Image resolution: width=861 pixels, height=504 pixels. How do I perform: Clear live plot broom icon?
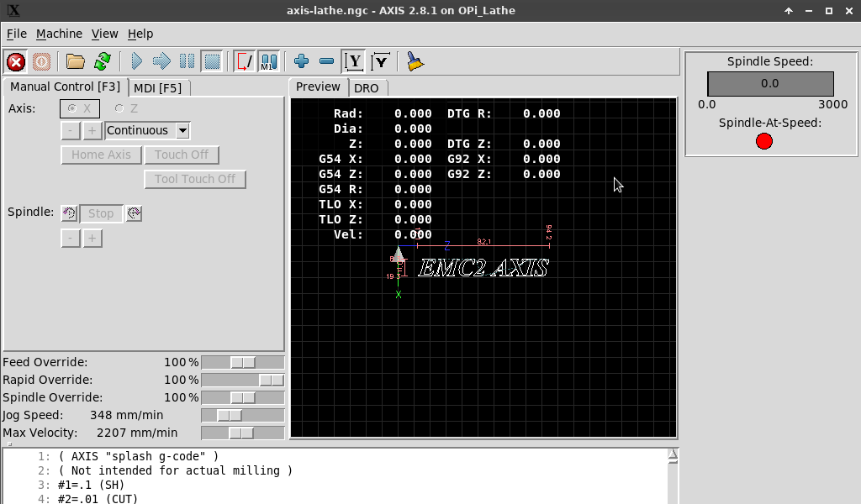pyautogui.click(x=415, y=61)
